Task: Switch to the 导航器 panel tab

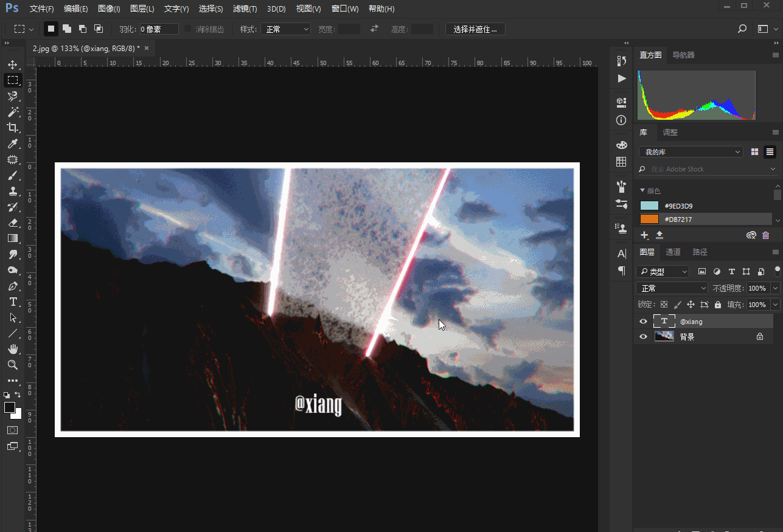Action: [683, 55]
